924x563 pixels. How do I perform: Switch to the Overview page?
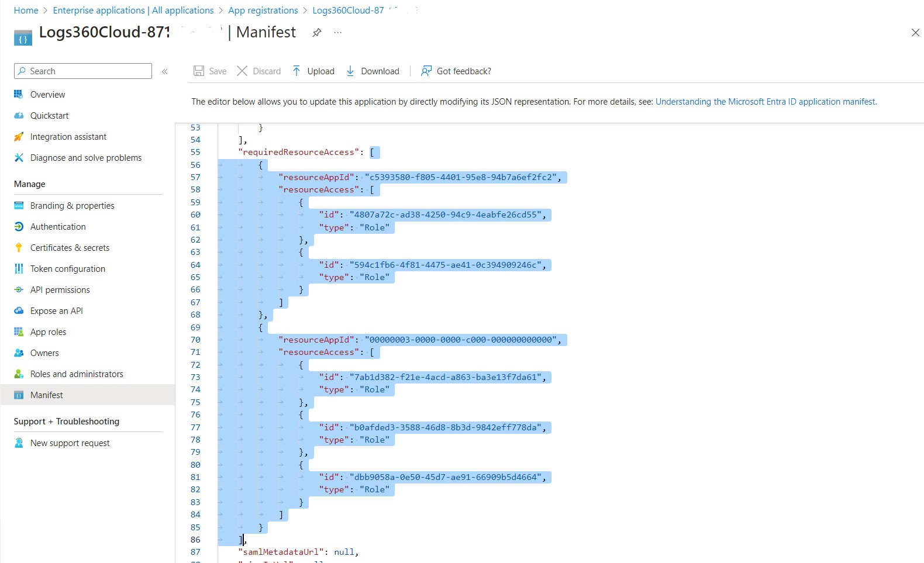click(x=47, y=94)
